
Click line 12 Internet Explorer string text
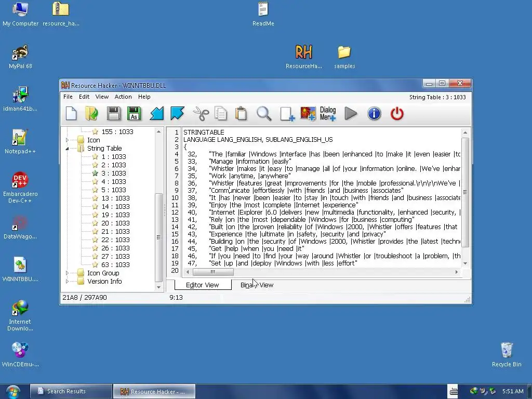pyautogui.click(x=335, y=212)
